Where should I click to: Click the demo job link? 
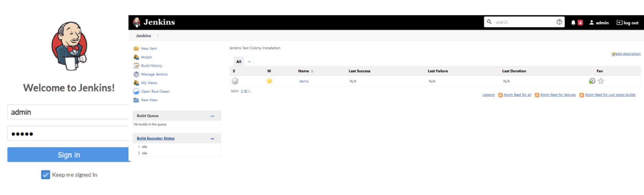[304, 81]
